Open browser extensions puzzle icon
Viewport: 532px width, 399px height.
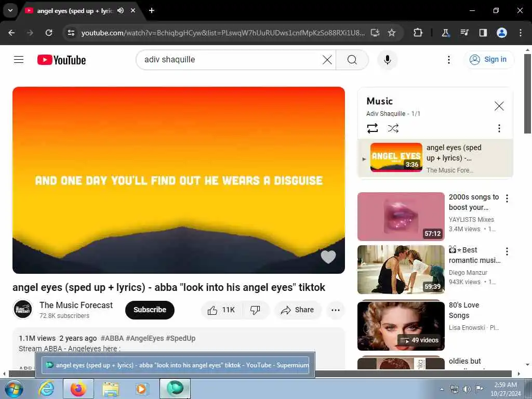418,33
